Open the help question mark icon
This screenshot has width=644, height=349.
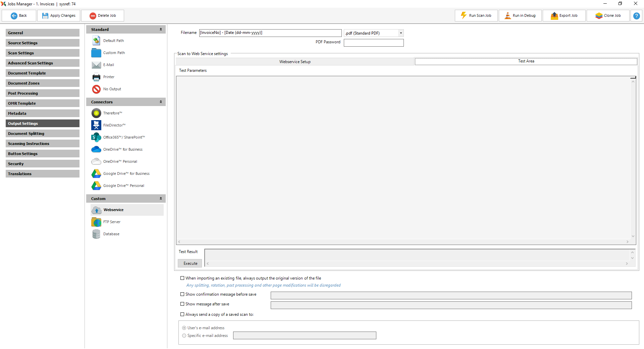pyautogui.click(x=636, y=16)
